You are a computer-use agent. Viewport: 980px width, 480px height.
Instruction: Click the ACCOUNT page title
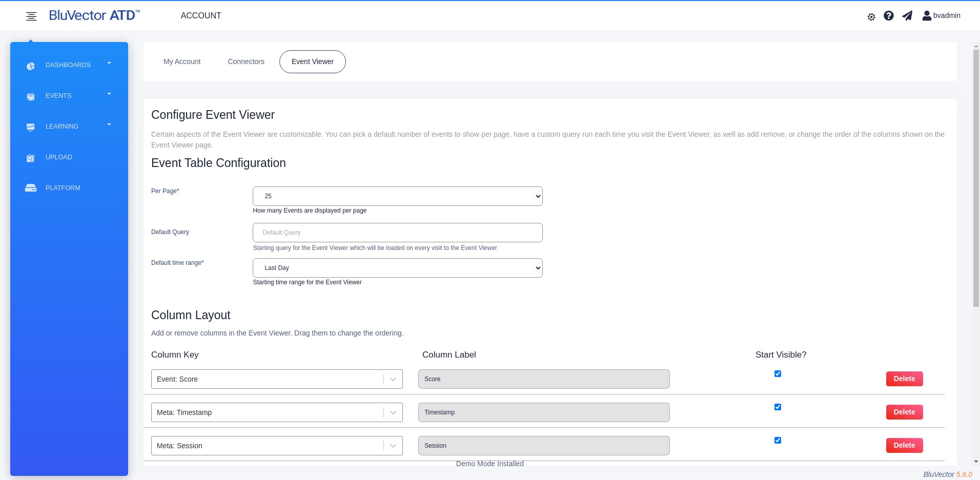(x=201, y=15)
